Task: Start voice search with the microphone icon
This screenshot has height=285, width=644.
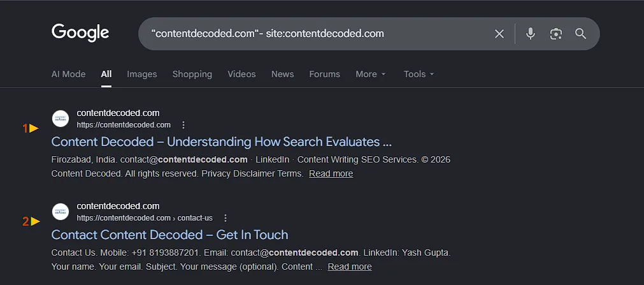Action: click(530, 34)
